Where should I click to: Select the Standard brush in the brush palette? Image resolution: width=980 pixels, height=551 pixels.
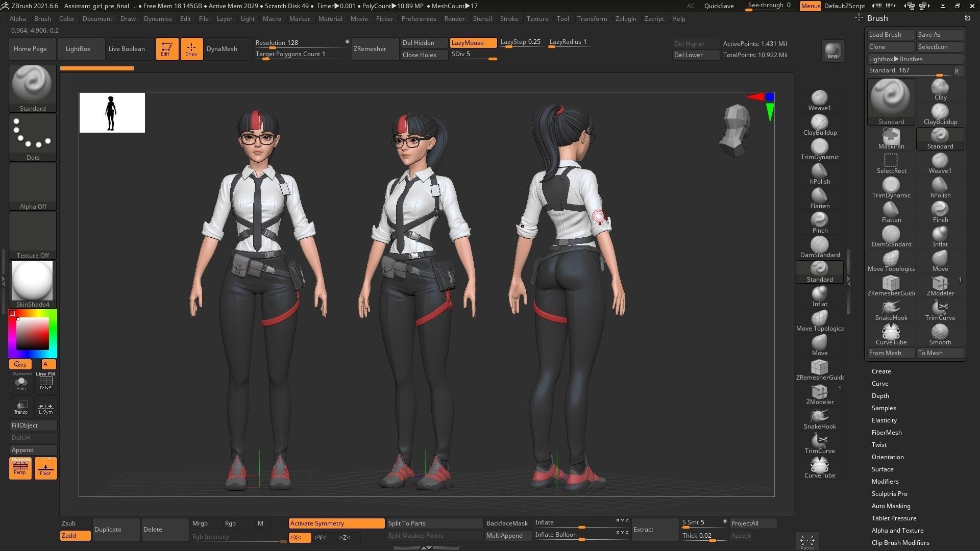point(891,99)
